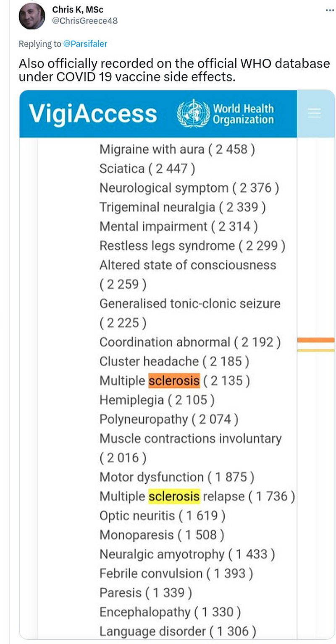Click the Chris K, MSc display name
Viewport: 336px width, 644px height.
[x=78, y=10]
